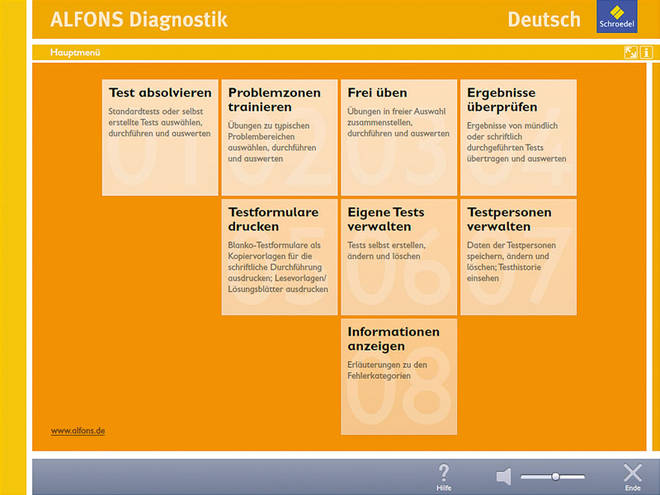This screenshot has width=660, height=495.
Task: Open the Problemzonen trainieren tile
Action: click(x=279, y=138)
